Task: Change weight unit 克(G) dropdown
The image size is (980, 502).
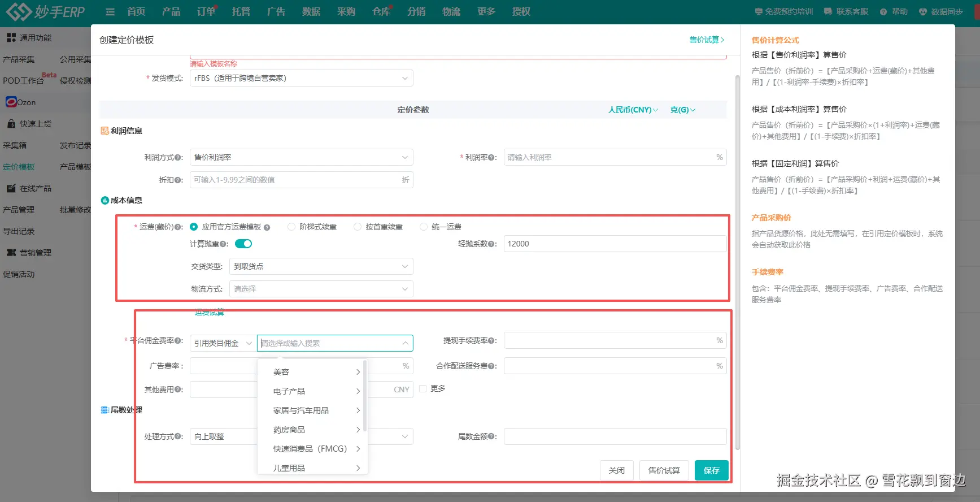Action: pos(682,110)
